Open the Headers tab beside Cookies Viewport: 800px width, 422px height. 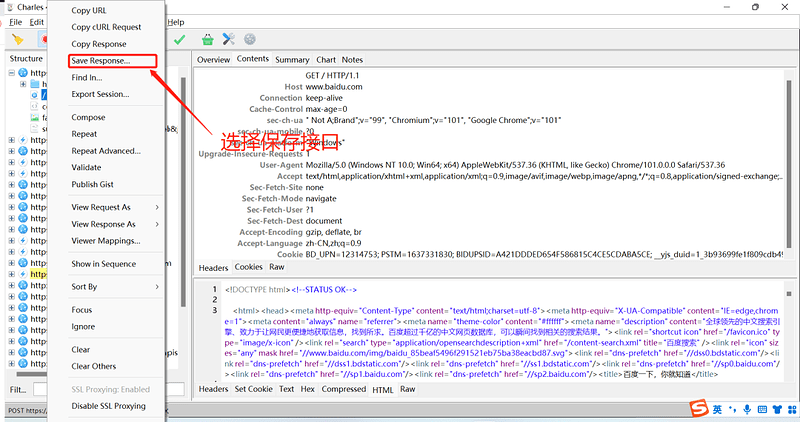pos(213,268)
